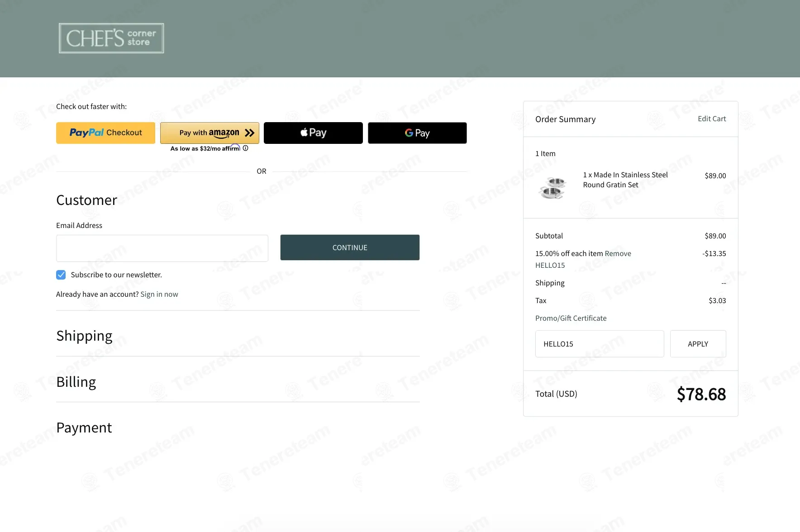
Task: Check out with Apple Pay
Action: pos(313,133)
